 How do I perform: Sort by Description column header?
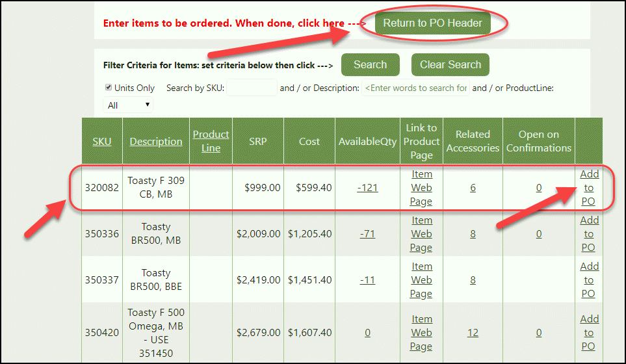click(x=156, y=141)
